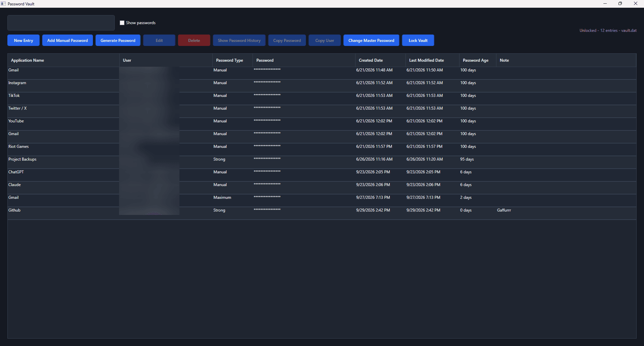
Task: Click the Copy User button
Action: [x=325, y=40]
